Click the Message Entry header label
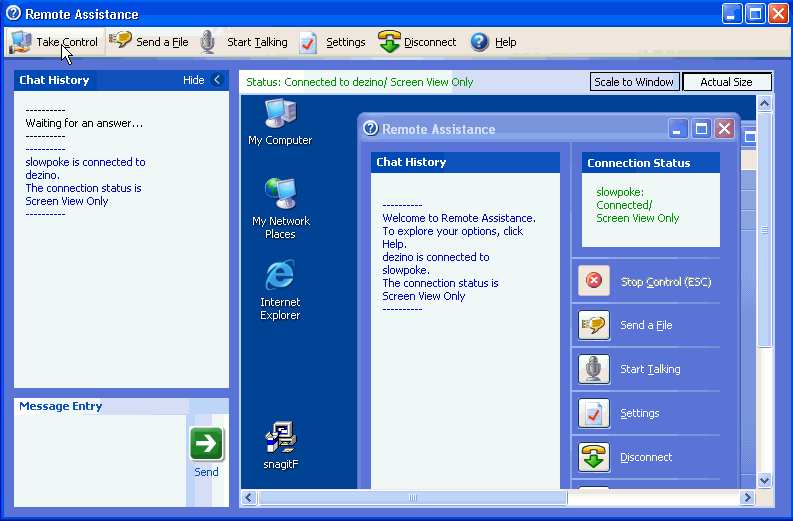This screenshot has width=793, height=521. tap(61, 406)
